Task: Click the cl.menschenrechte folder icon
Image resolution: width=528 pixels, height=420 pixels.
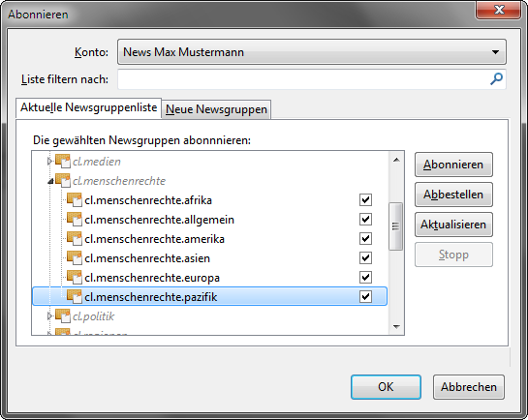Action: click(x=63, y=181)
